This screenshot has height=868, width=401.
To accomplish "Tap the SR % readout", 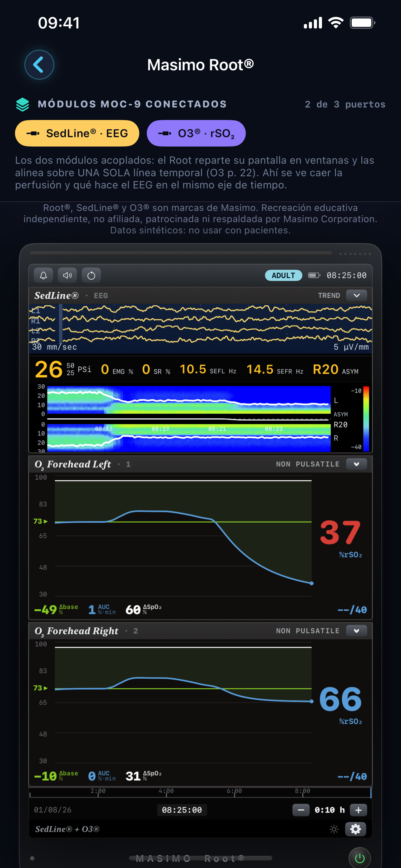I will [156, 370].
